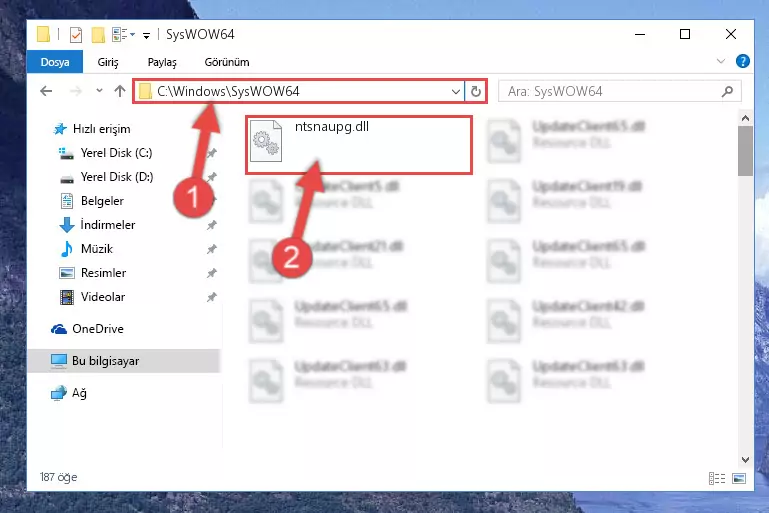Open Resimler in the sidebar
The width and height of the screenshot is (769, 513).
[92, 273]
